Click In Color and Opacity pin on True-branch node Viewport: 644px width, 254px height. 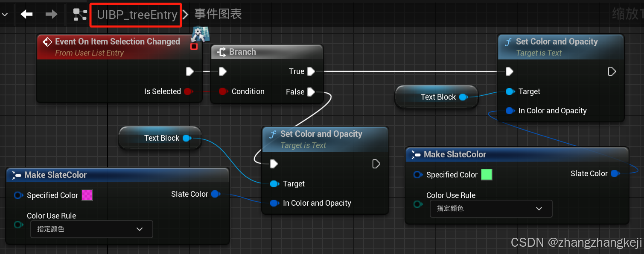[510, 111]
